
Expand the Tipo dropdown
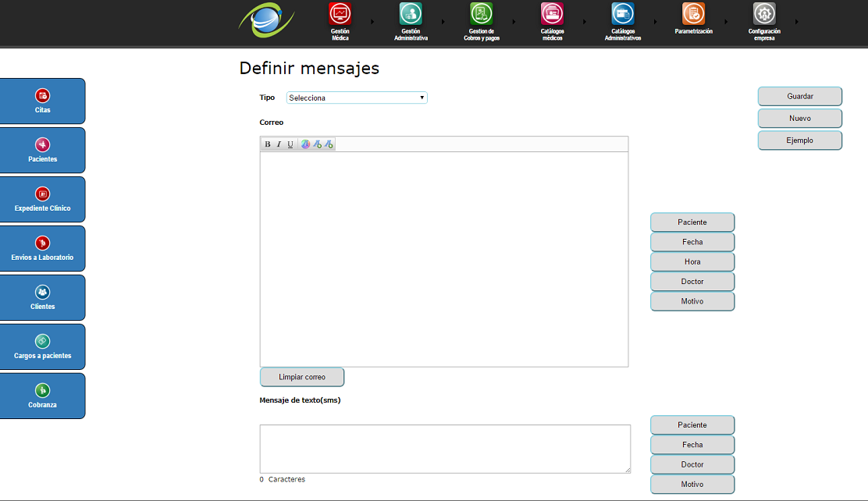[x=357, y=98]
